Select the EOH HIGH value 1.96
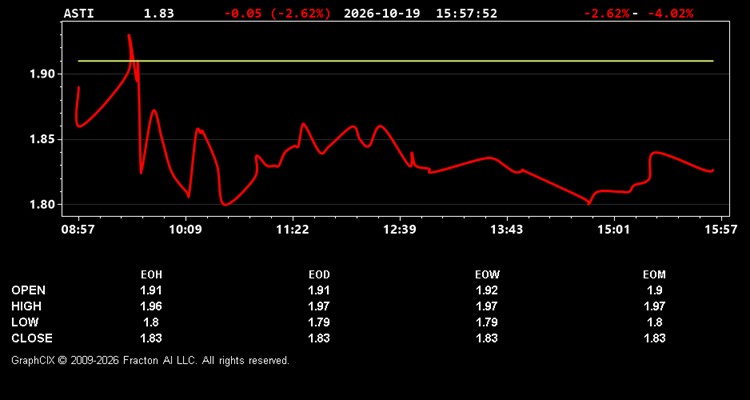The height and width of the screenshot is (400, 750). coord(151,306)
